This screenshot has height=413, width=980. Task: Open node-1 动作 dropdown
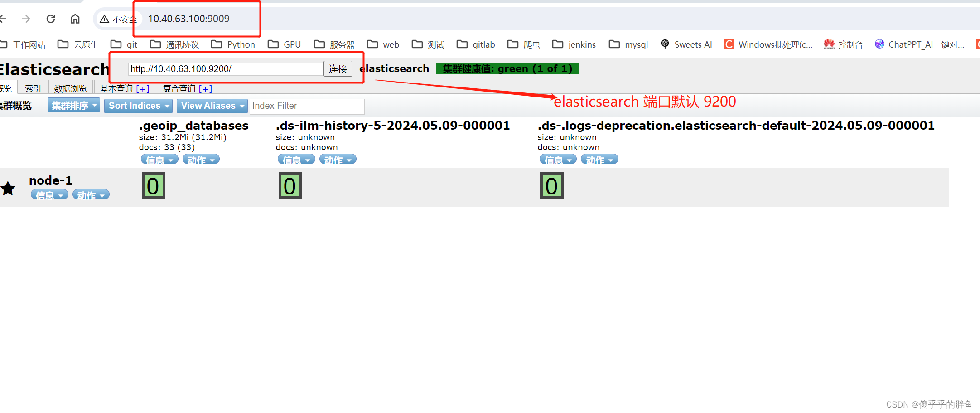[91, 195]
